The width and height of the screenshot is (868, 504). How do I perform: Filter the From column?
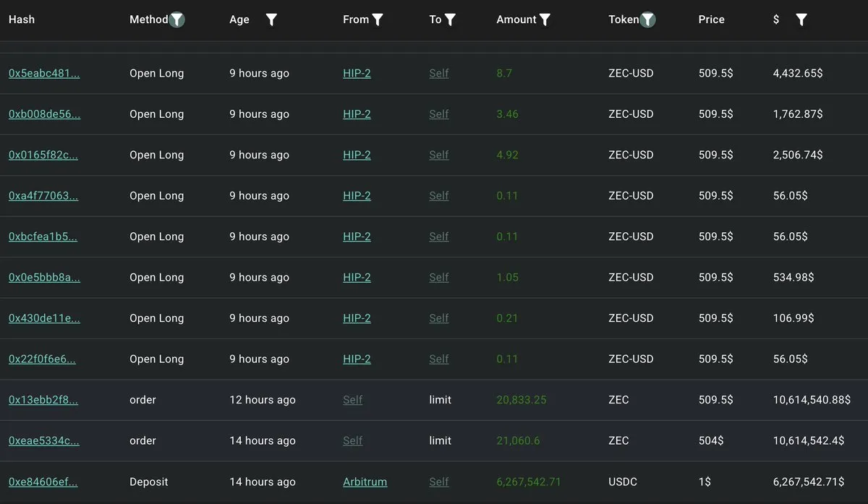[x=378, y=20]
